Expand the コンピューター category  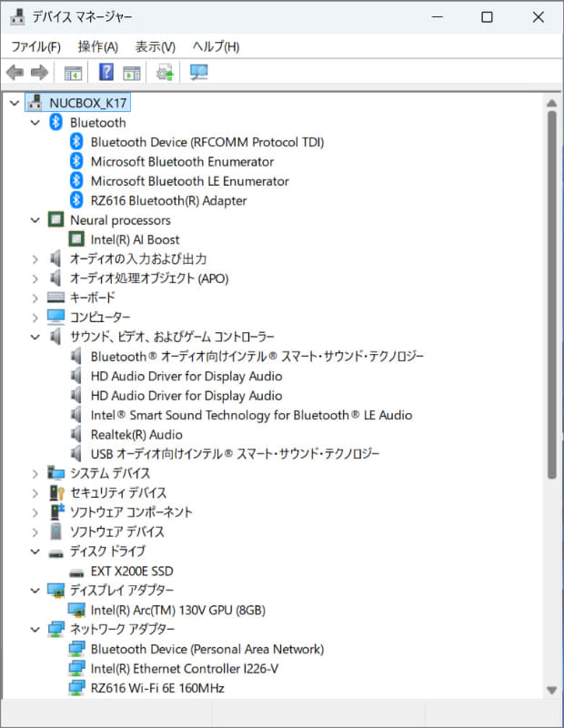pos(35,318)
